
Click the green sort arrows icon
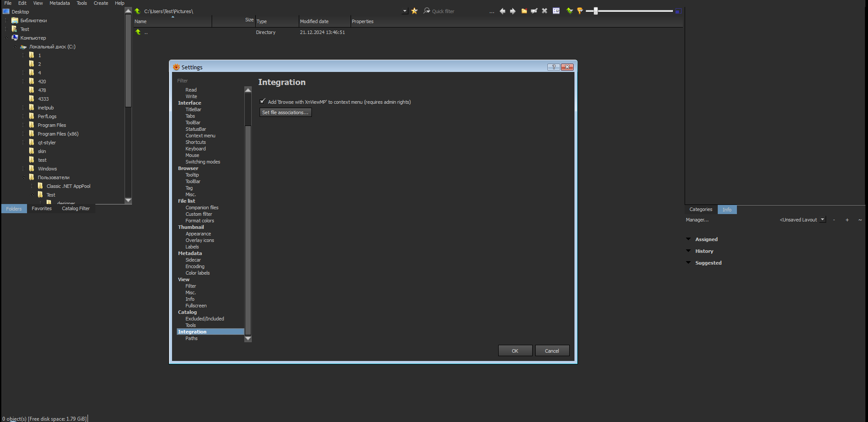(x=569, y=11)
